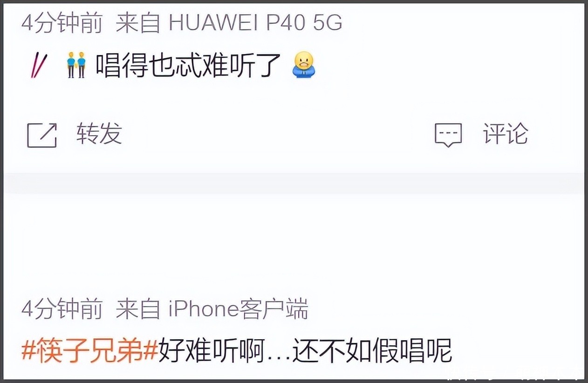Open the post reading 好难听啊…还不如假唱呢

click(305, 351)
